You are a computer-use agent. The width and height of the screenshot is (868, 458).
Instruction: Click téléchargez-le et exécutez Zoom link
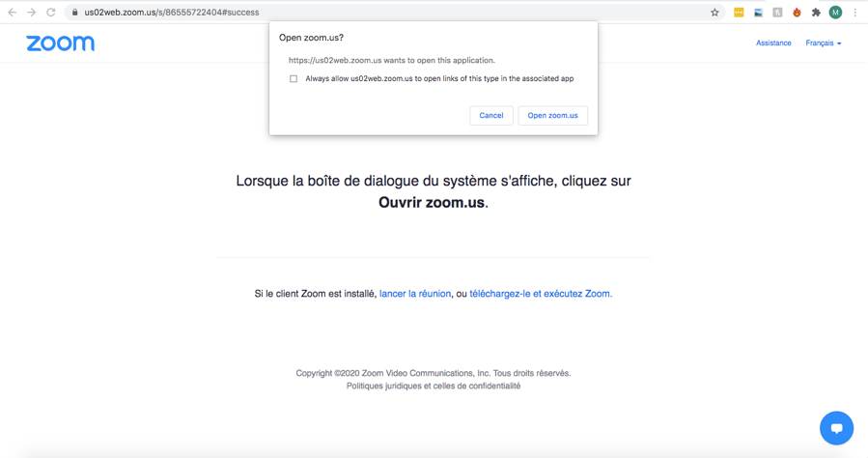[541, 294]
